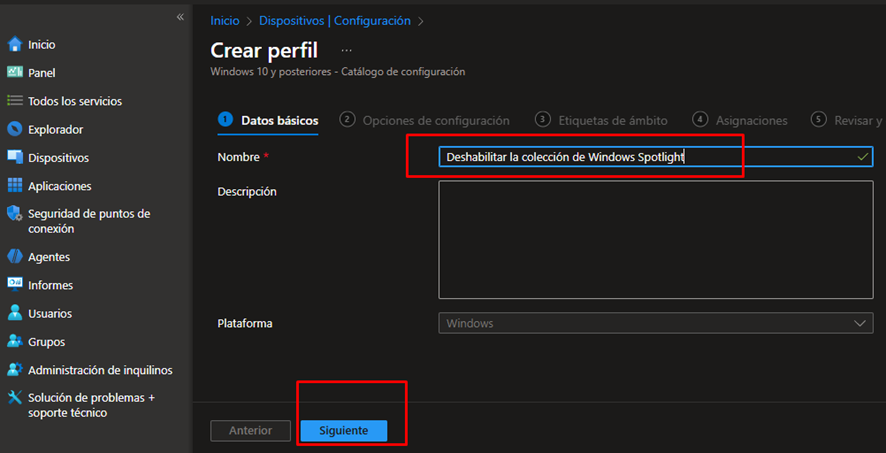886x453 pixels.
Task: Switch to Opciones de configuración step tab
Action: 435,120
